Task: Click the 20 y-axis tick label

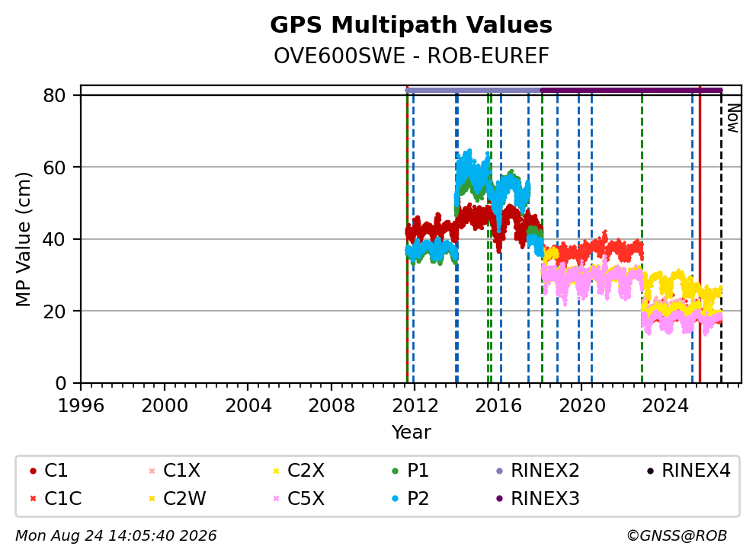Action: [54, 311]
